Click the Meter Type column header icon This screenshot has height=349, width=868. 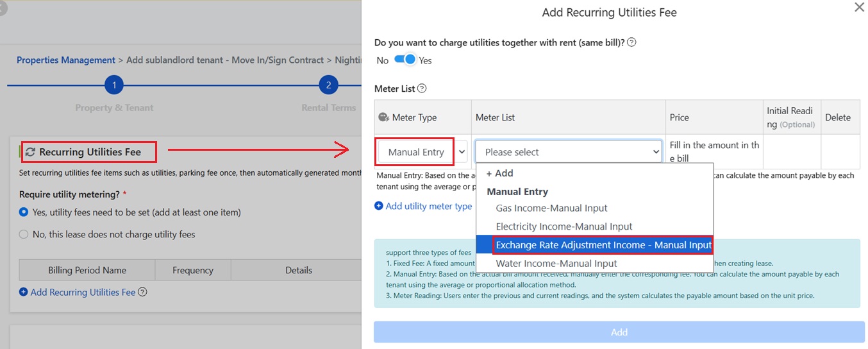pos(384,117)
